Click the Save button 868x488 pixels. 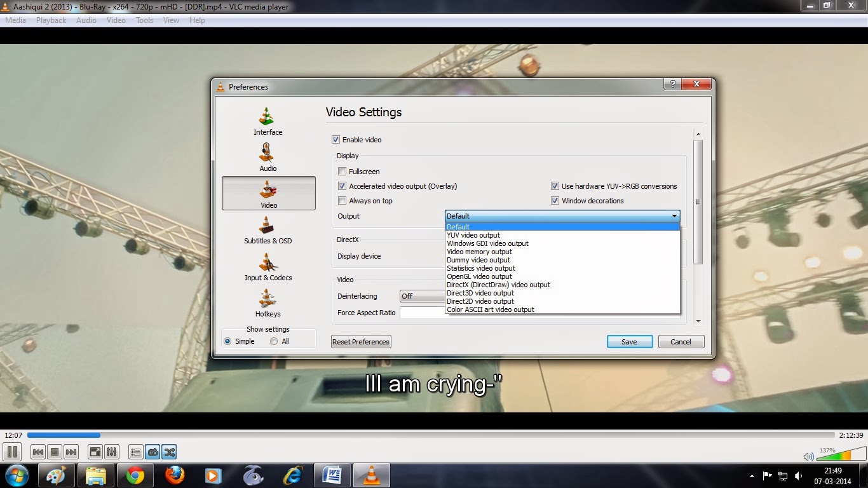point(629,342)
